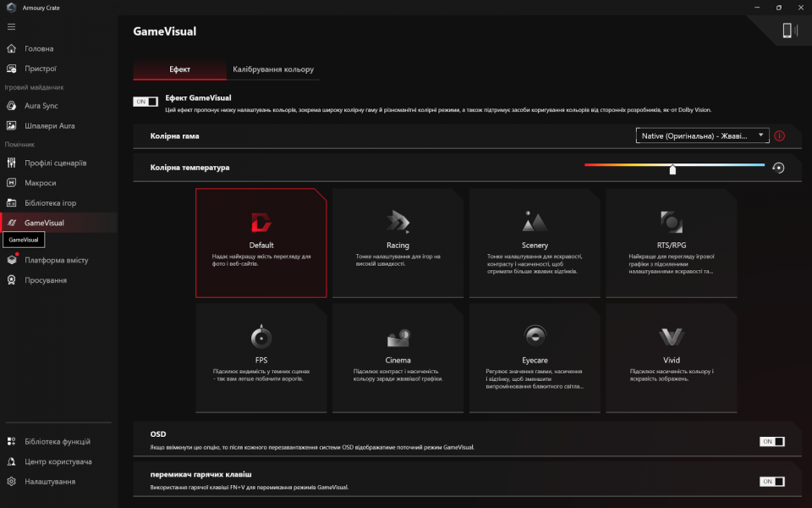Click the Просування label in the sidebar

point(46,280)
